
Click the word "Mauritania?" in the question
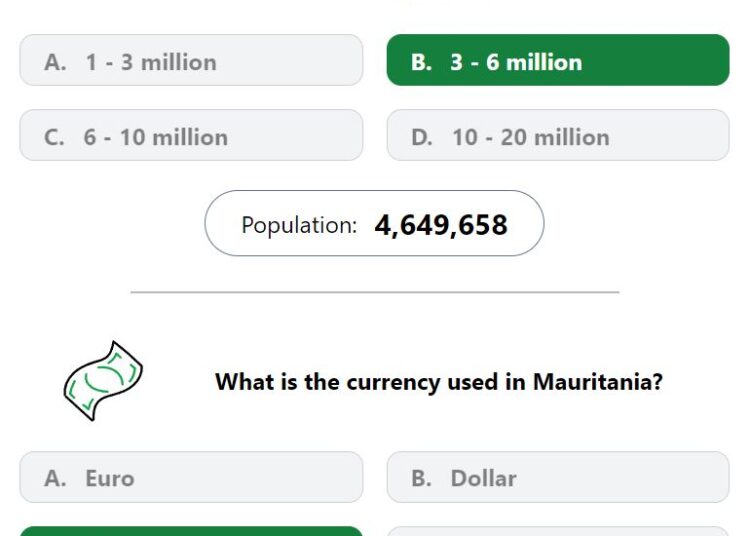[598, 382]
